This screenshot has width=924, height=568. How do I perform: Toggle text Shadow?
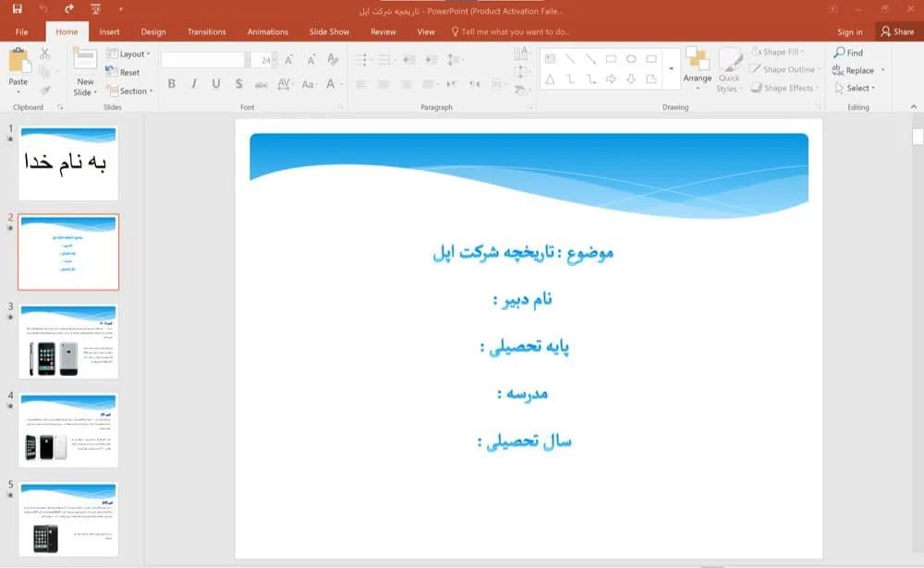pyautogui.click(x=238, y=84)
